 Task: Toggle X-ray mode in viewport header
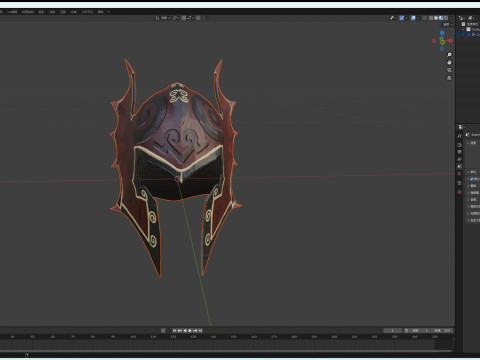pos(424,18)
